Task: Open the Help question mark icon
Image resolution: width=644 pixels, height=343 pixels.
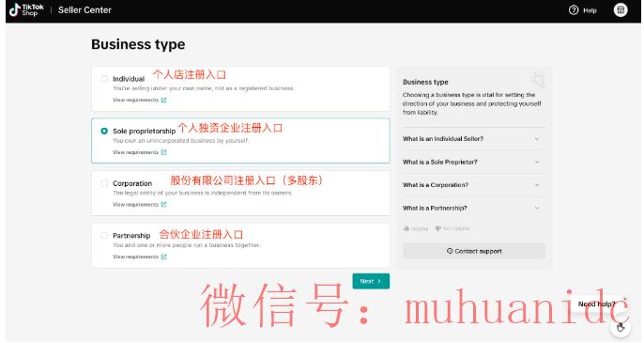Action: tap(574, 10)
